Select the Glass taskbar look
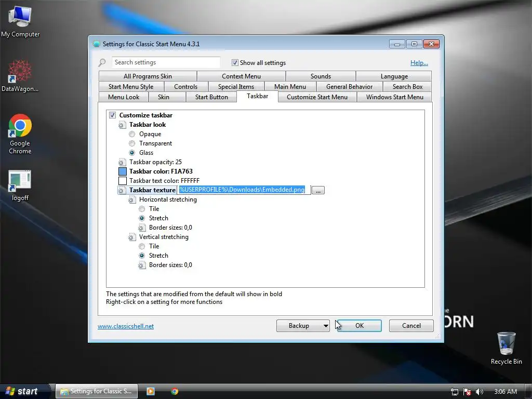 132,153
